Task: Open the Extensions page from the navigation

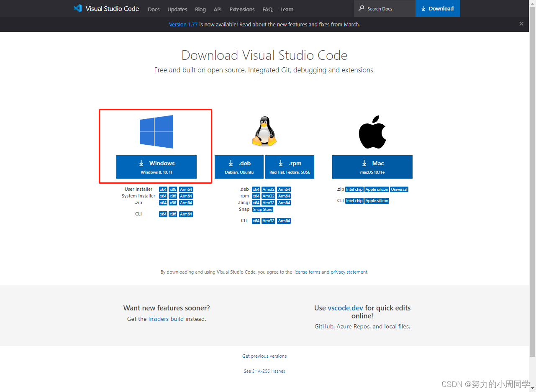Action: [x=242, y=9]
